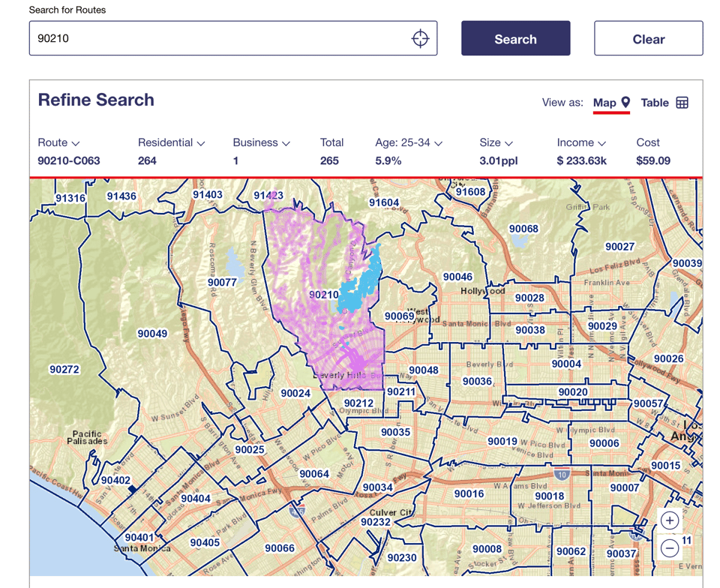Click the map pin icon

(x=625, y=103)
